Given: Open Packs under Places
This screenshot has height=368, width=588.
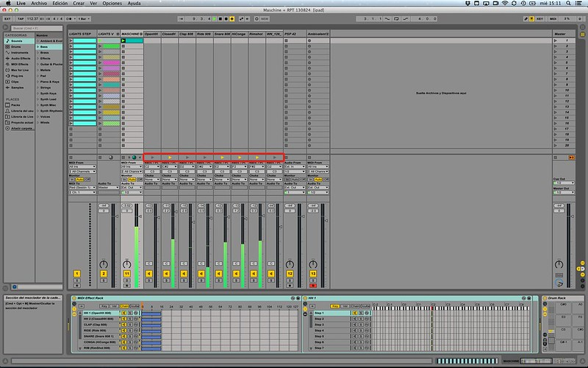Looking at the screenshot, I should (x=15, y=105).
